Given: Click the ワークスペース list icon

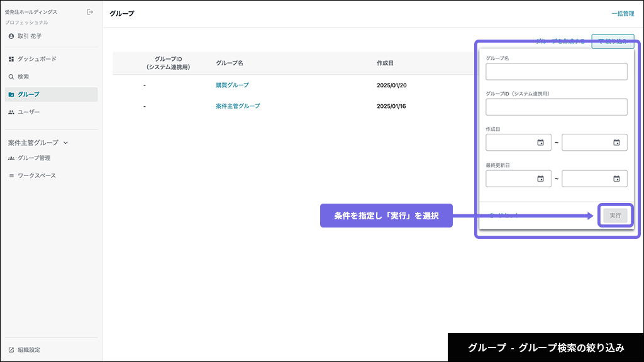Looking at the screenshot, I should click(x=11, y=176).
